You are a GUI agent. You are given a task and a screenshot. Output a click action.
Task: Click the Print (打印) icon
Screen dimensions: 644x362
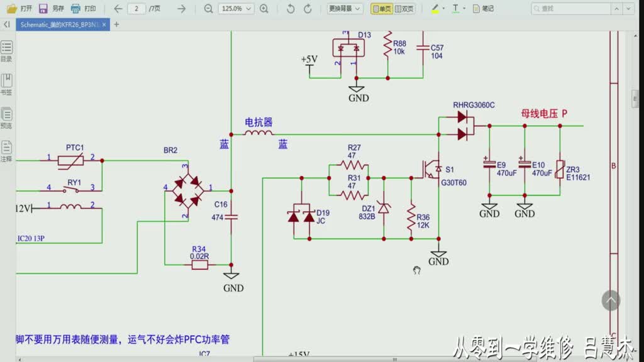point(75,9)
